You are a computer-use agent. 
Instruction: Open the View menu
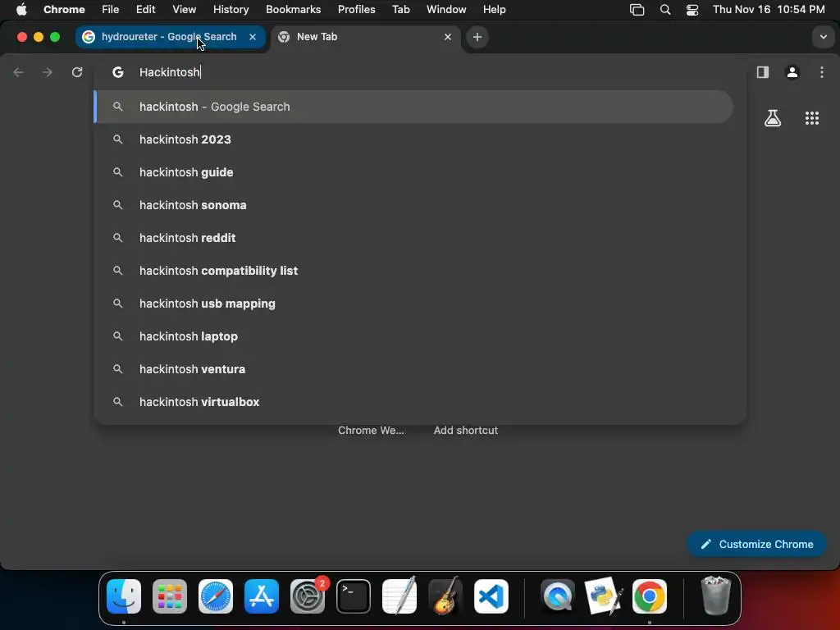184,9
